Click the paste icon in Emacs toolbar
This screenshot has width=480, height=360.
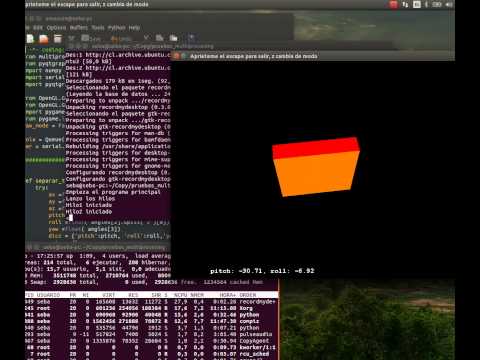[x=173, y=38]
